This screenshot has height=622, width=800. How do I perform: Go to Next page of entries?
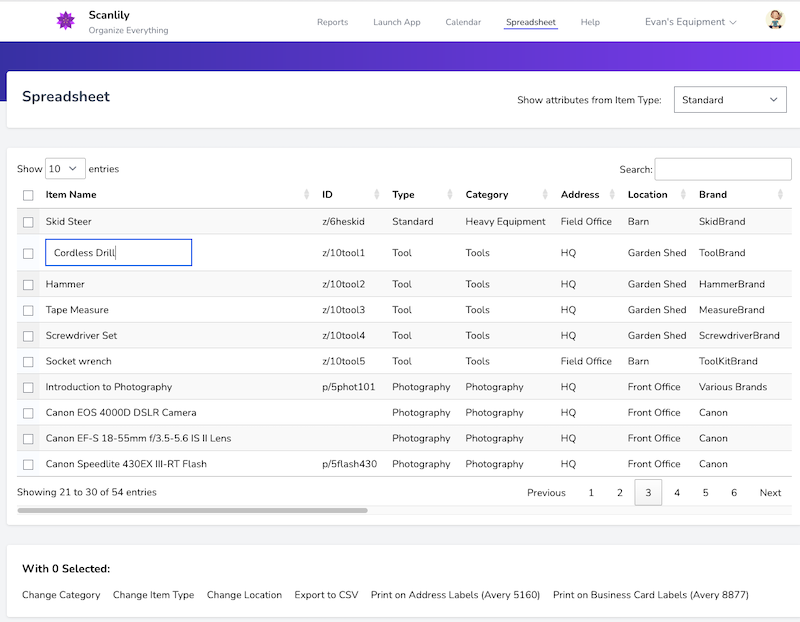coord(770,493)
